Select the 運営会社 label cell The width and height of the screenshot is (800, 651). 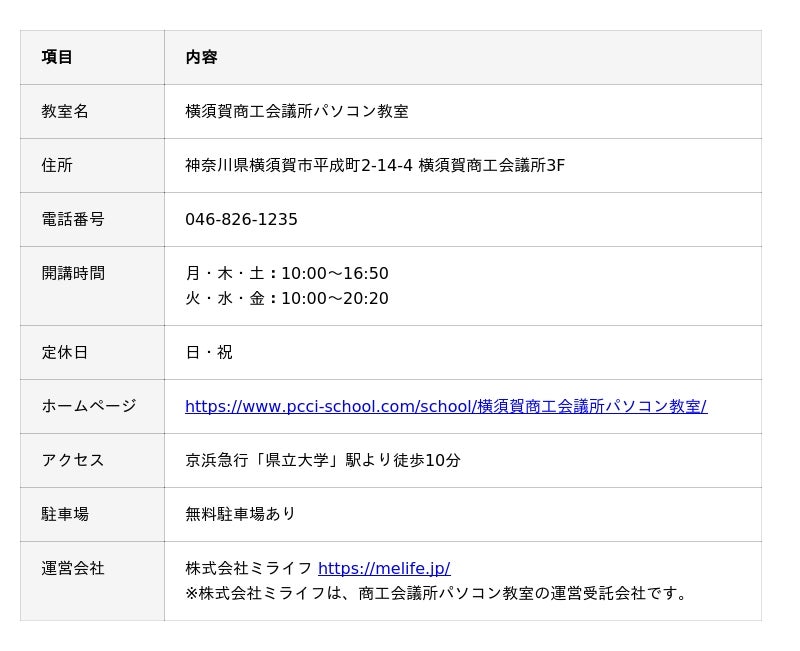pos(73,568)
